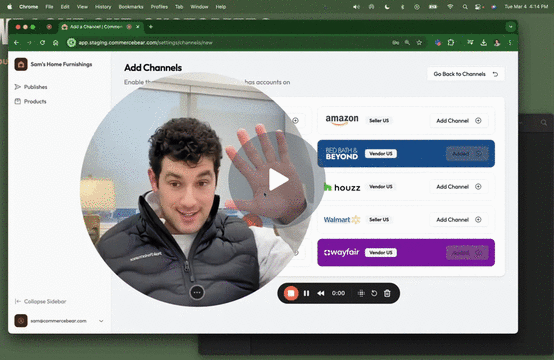
Task: Click the Chrome forward arrow
Action: [29, 43]
